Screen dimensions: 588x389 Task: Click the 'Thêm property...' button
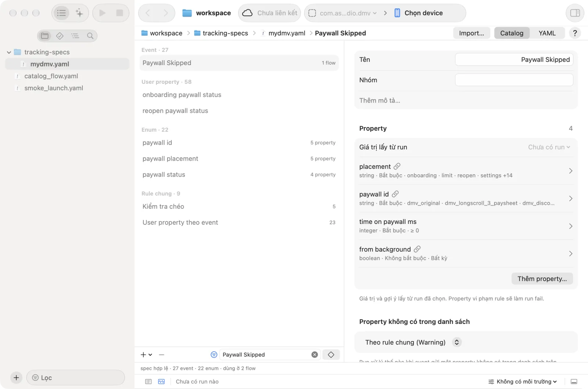(542, 279)
